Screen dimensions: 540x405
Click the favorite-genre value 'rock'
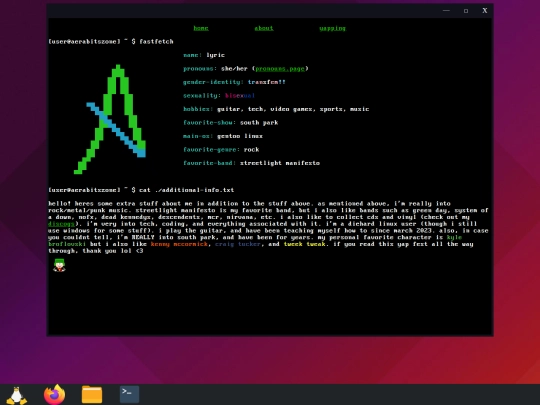pyautogui.click(x=251, y=150)
